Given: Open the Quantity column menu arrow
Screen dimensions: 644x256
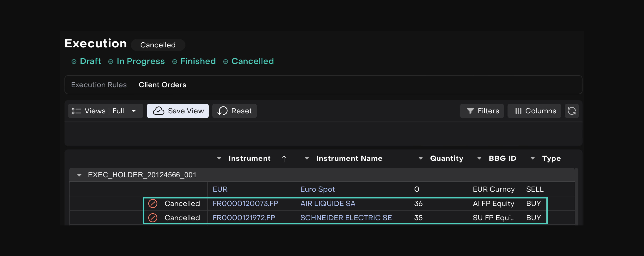Looking at the screenshot, I should pos(420,158).
